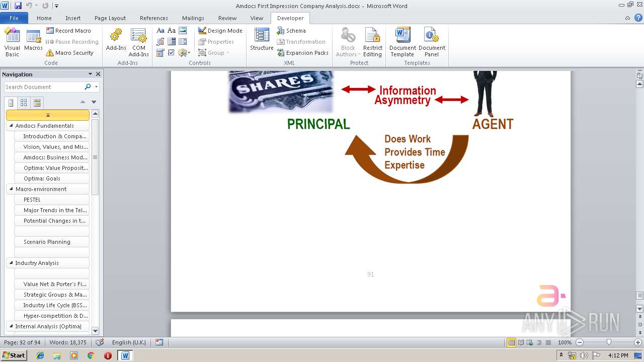Undo last action in Quick Access Toolbar
This screenshot has height=362, width=644.
click(29, 6)
